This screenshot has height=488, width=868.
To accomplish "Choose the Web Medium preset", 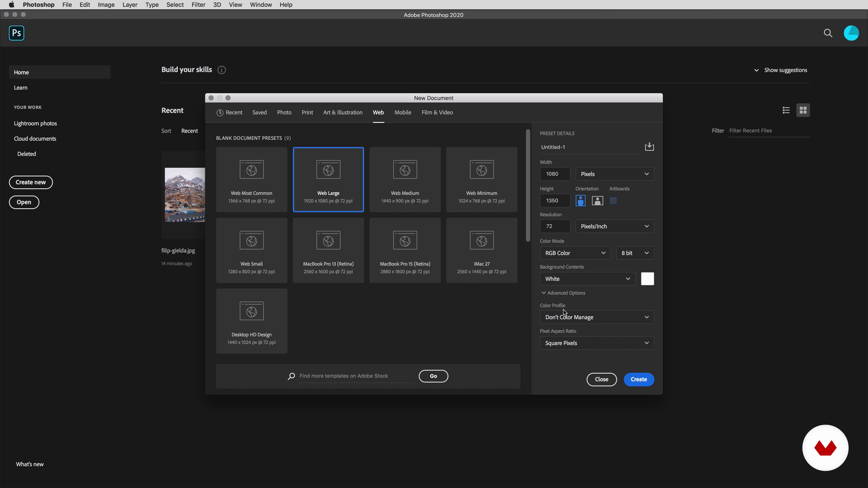I will (405, 180).
